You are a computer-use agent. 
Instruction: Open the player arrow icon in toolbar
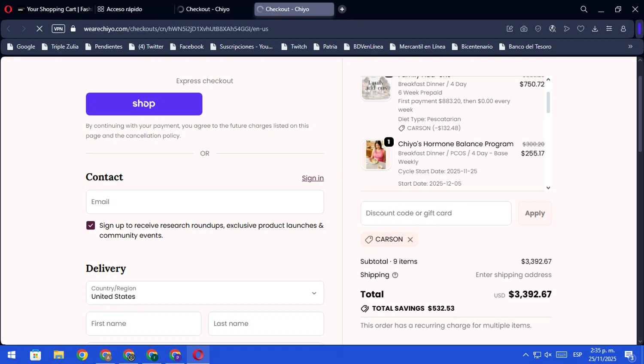[x=567, y=29]
